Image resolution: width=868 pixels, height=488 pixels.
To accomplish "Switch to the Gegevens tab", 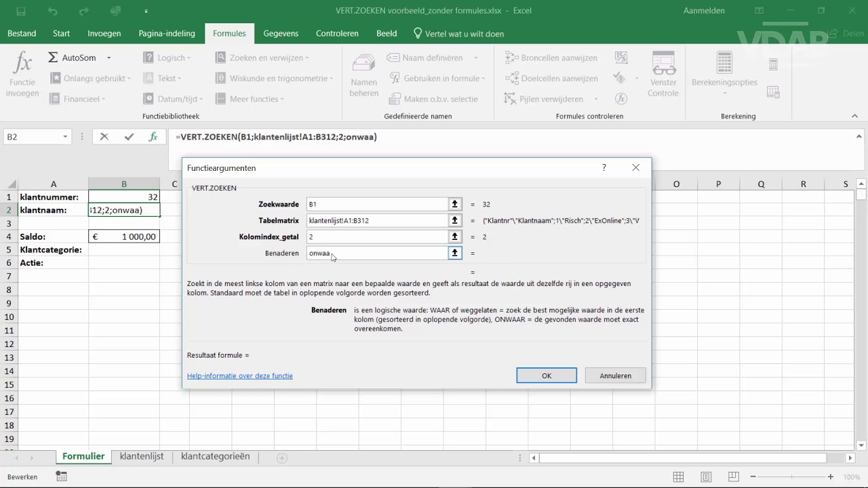I will tap(281, 34).
